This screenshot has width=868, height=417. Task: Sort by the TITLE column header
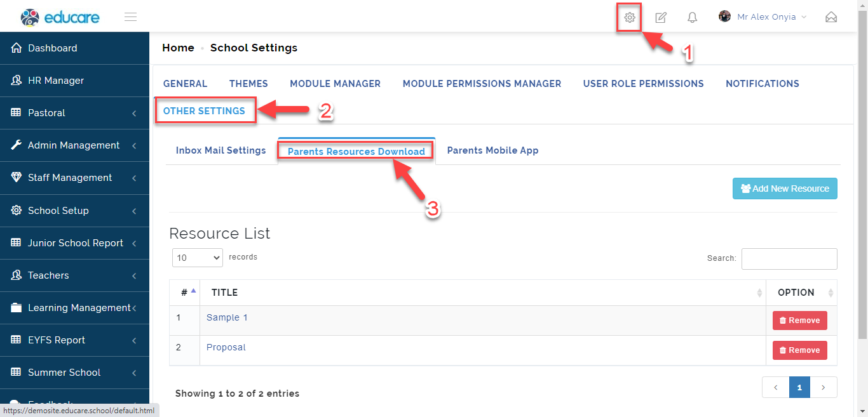(483, 293)
